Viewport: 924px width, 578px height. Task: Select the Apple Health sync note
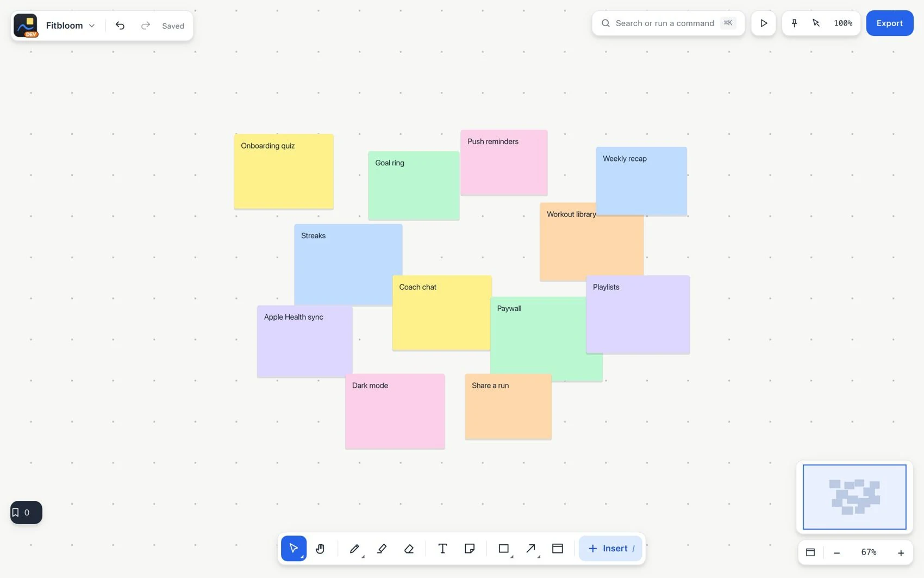tap(305, 341)
